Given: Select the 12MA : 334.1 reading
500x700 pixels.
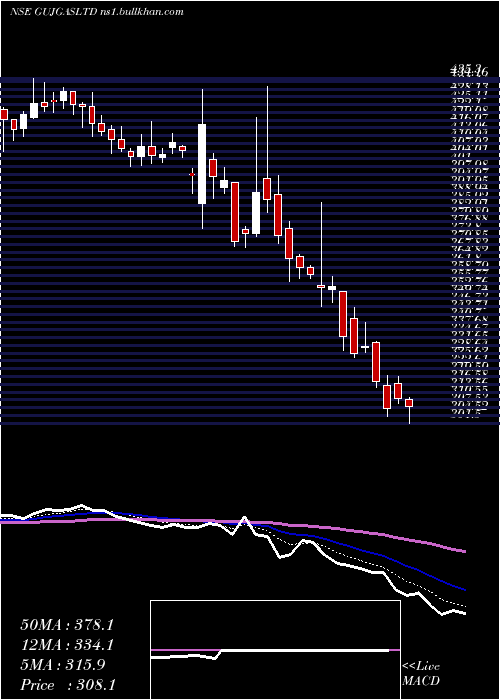Looking at the screenshot, I should [67, 645].
